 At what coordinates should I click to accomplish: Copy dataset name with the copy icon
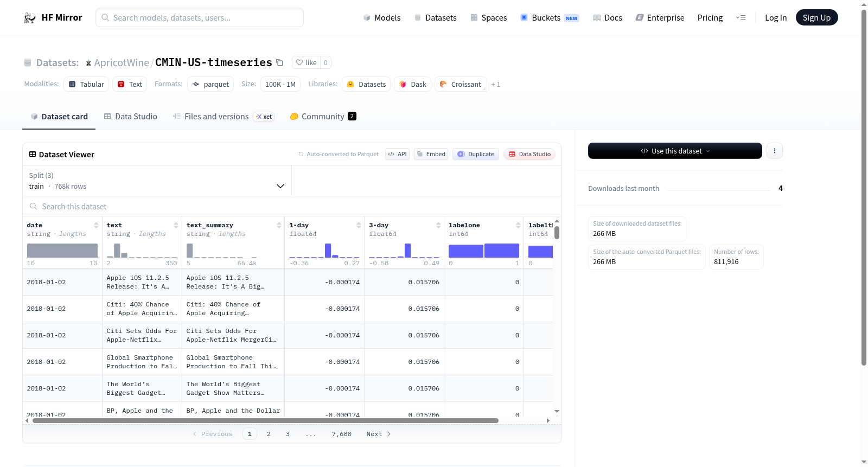tap(279, 62)
